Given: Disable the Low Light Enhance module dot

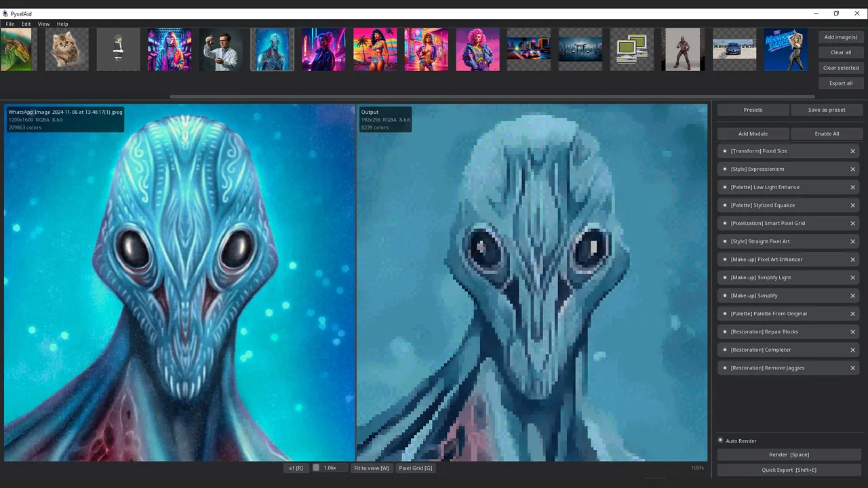Looking at the screenshot, I should point(725,187).
